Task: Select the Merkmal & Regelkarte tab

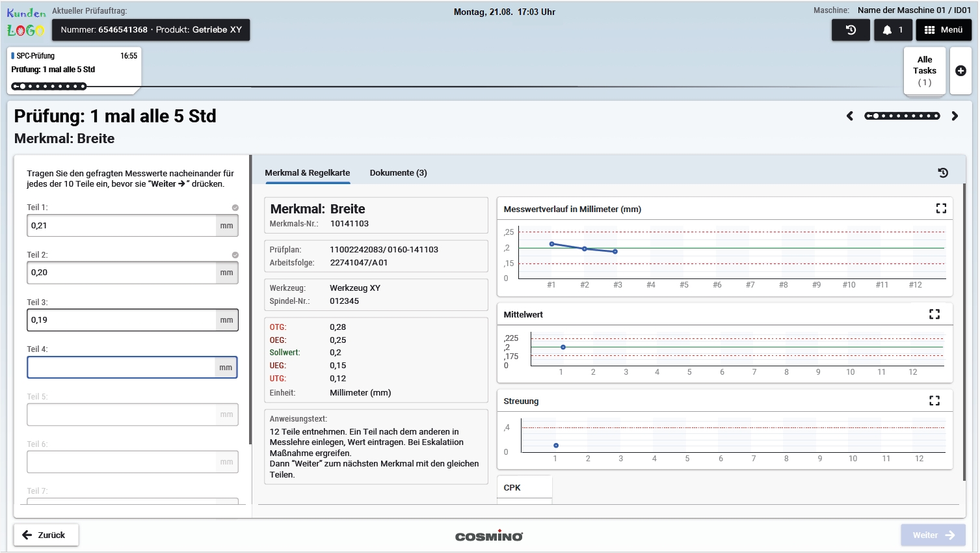Action: tap(307, 173)
